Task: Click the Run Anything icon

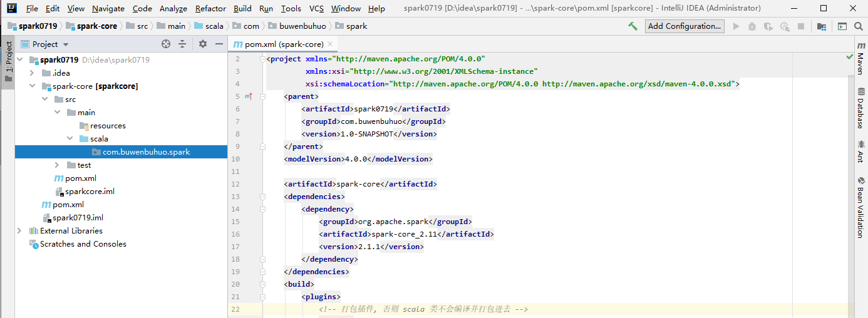Action: tap(842, 26)
